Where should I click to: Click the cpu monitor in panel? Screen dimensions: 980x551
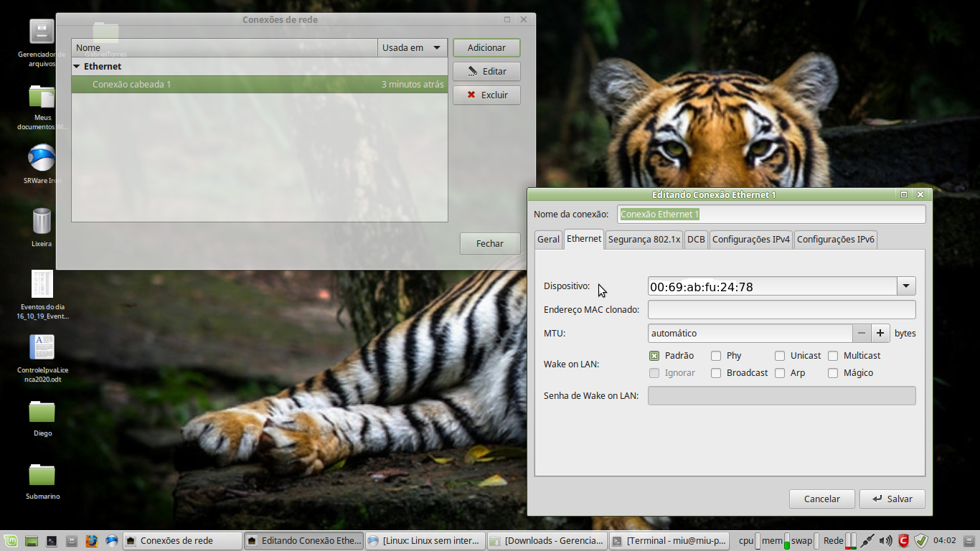(x=749, y=541)
